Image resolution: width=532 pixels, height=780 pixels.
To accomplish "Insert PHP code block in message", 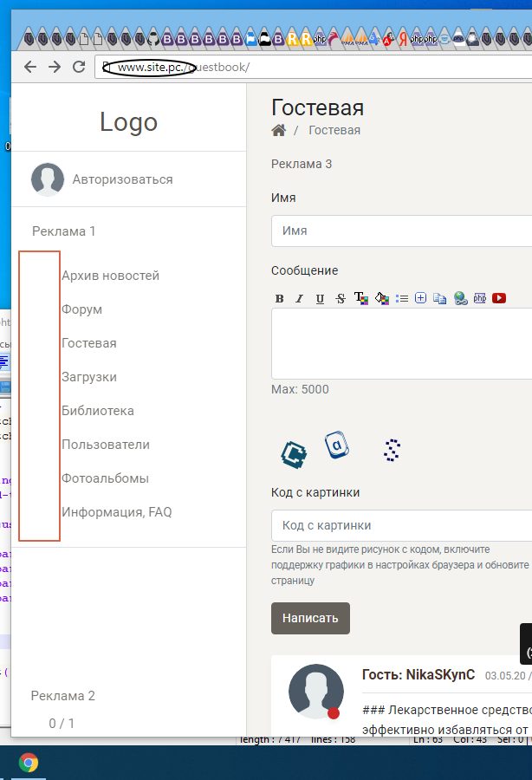I will 480,298.
